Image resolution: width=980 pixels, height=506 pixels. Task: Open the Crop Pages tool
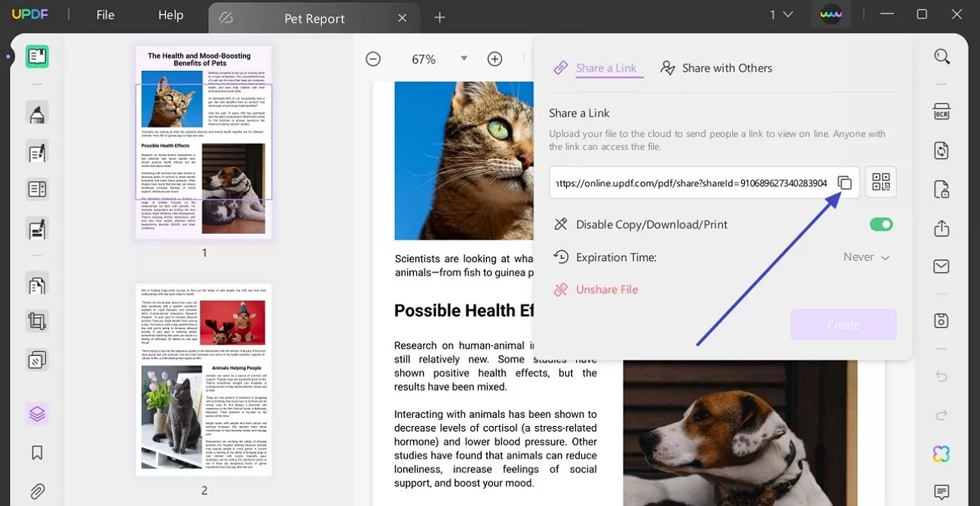[37, 322]
